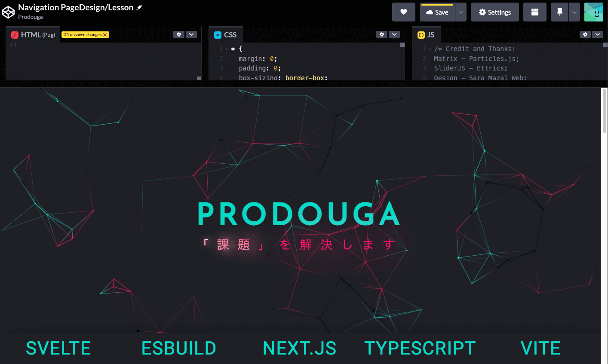608x364 pixels.
Task: Expand the CSS editor dropdown chevron
Action: tap(394, 34)
